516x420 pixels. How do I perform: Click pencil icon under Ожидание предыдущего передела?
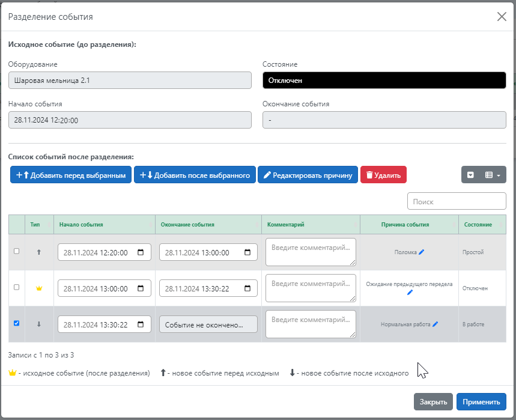410,293
